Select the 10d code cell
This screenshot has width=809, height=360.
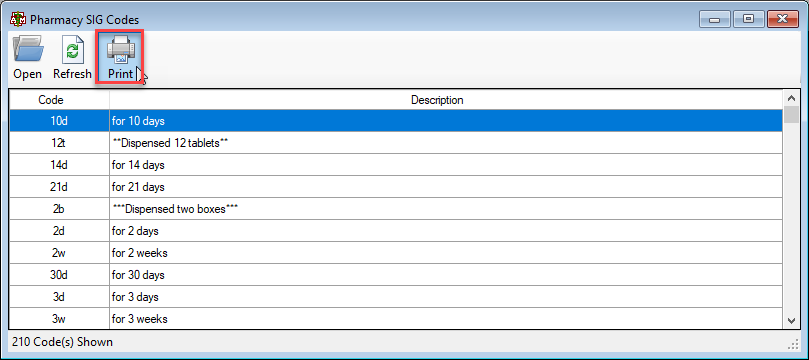[59, 122]
